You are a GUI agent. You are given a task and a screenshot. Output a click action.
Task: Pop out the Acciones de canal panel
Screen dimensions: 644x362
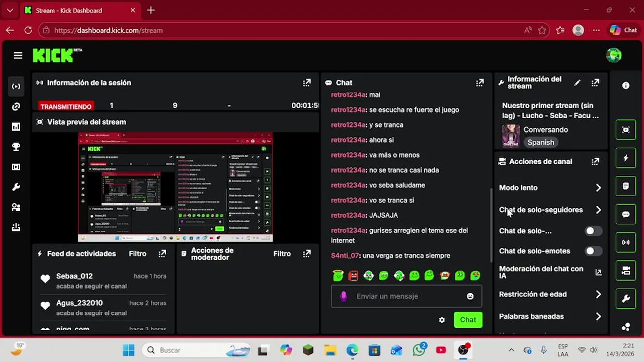click(x=595, y=161)
